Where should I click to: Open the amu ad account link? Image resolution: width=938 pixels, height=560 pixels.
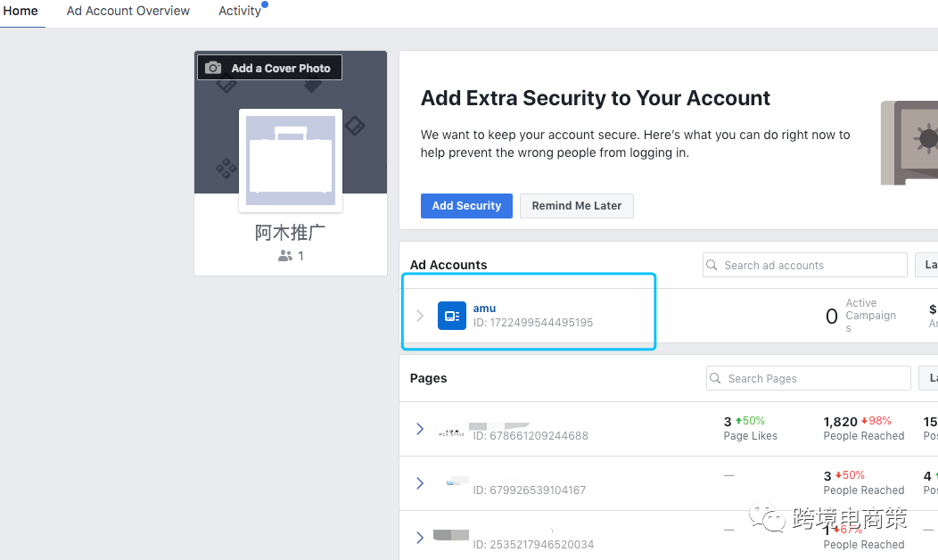tap(484, 309)
